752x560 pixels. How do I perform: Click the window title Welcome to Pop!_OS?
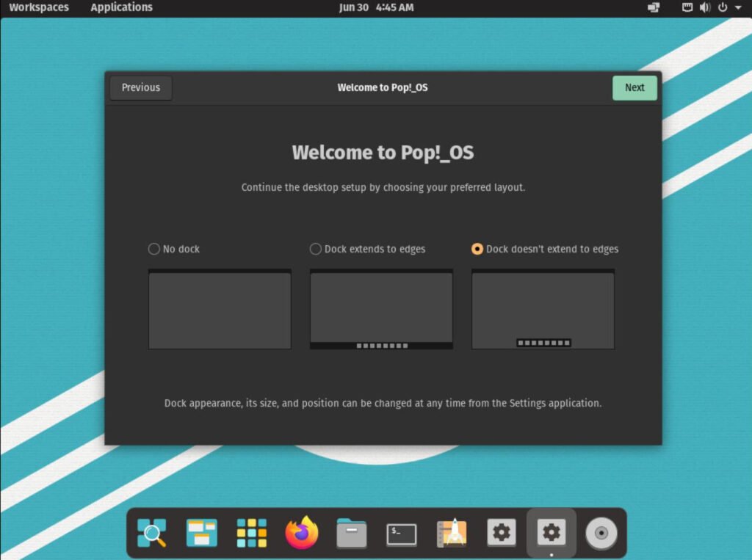(x=382, y=88)
